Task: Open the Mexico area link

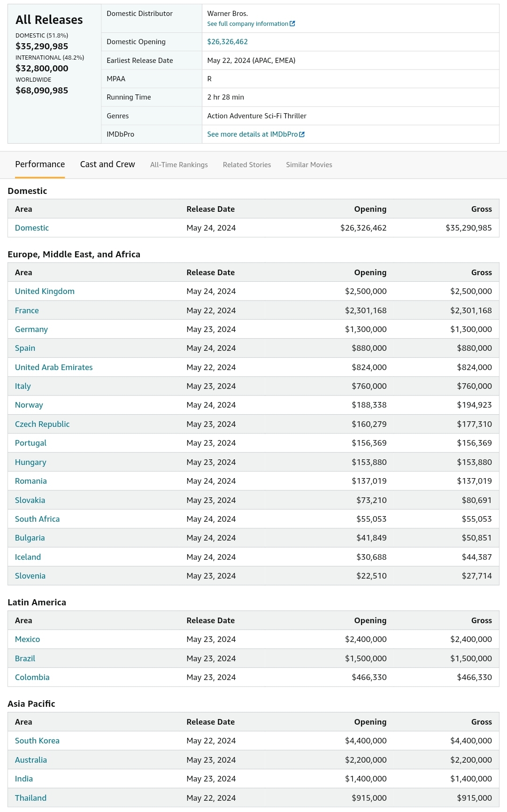Action: [27, 639]
